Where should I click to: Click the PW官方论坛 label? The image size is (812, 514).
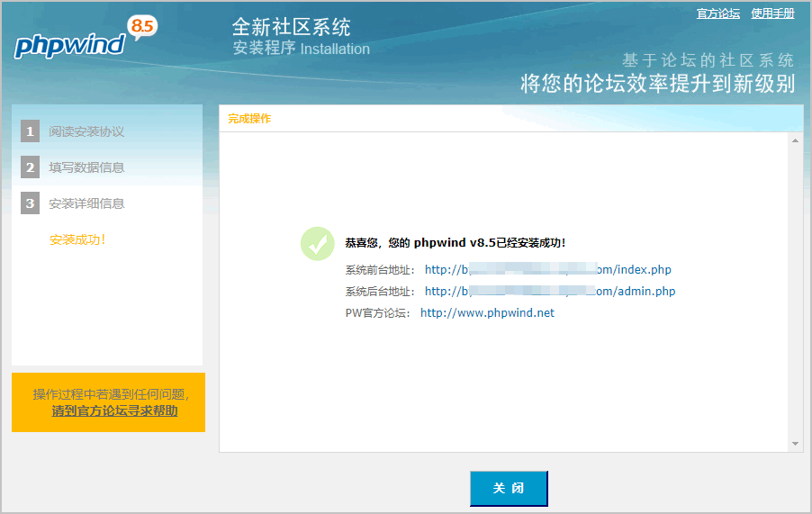click(378, 313)
